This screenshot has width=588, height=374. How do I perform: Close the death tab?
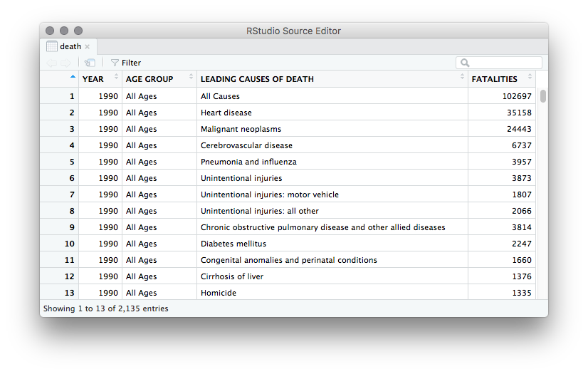tap(88, 46)
